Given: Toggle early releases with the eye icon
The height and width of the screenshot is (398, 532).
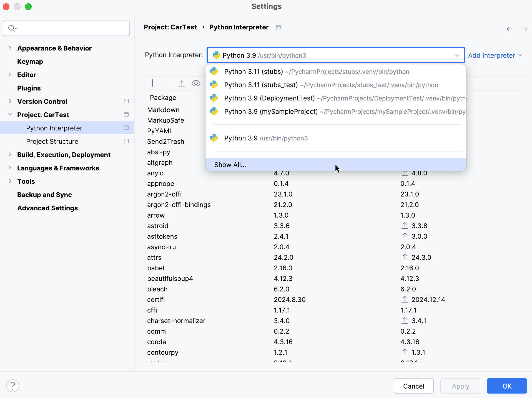Looking at the screenshot, I should (x=196, y=83).
